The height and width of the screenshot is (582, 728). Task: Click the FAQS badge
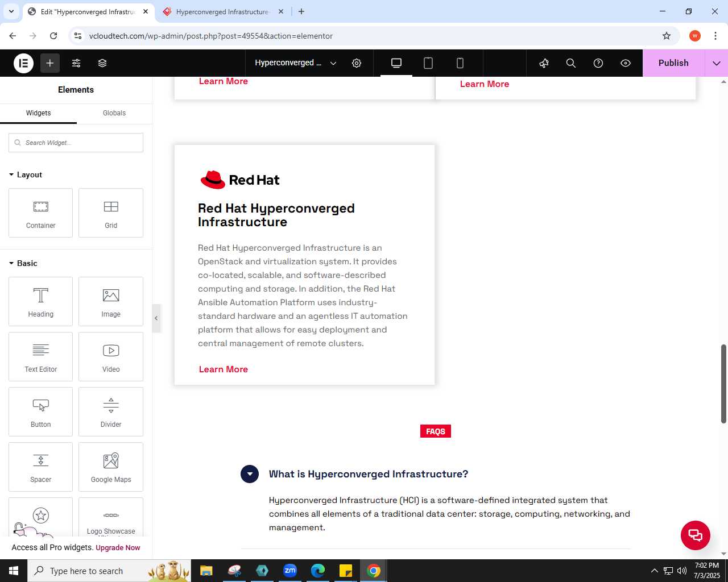coord(436,431)
